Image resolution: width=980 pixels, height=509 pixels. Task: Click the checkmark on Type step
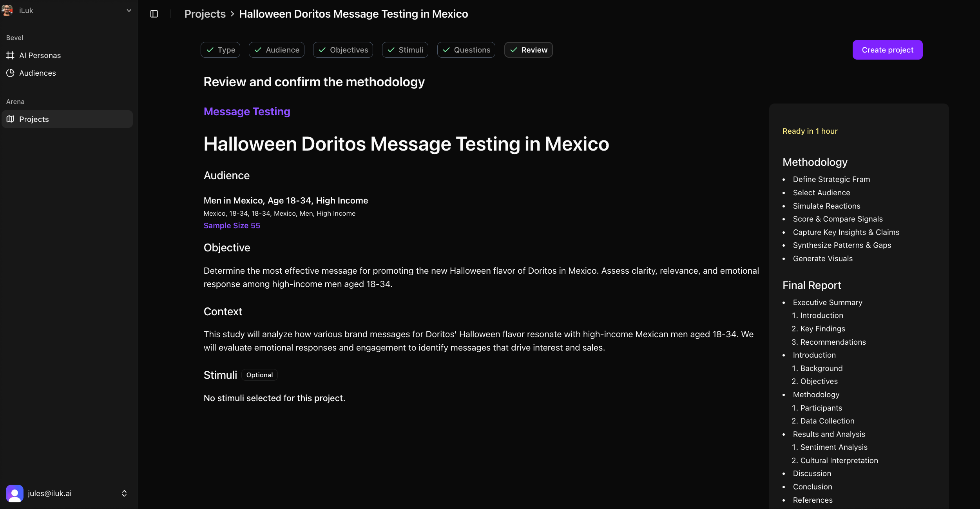click(210, 50)
